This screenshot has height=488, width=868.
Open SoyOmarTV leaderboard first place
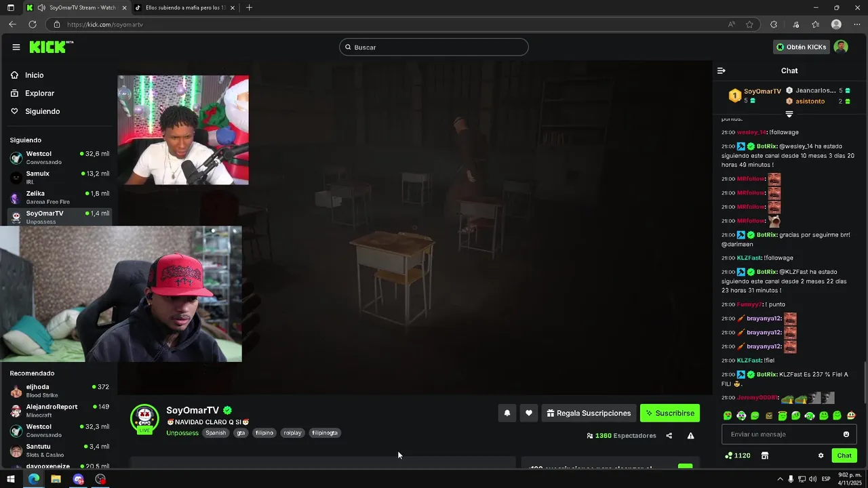[754, 96]
